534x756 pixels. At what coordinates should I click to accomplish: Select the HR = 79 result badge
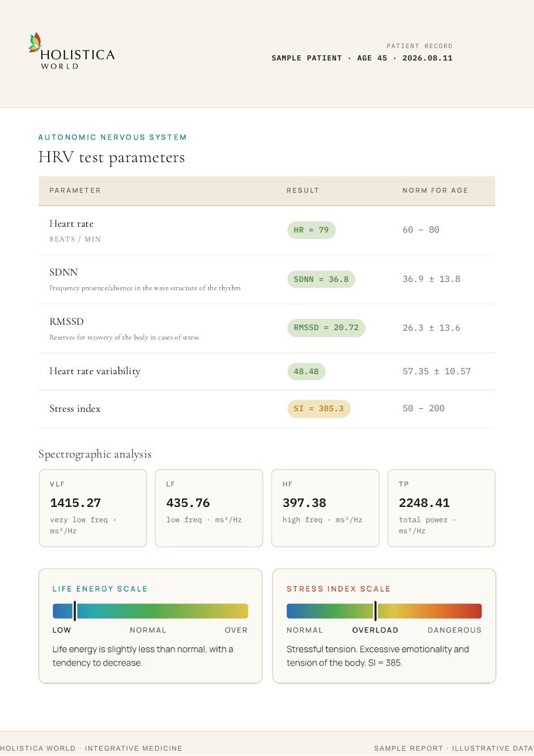(x=311, y=230)
